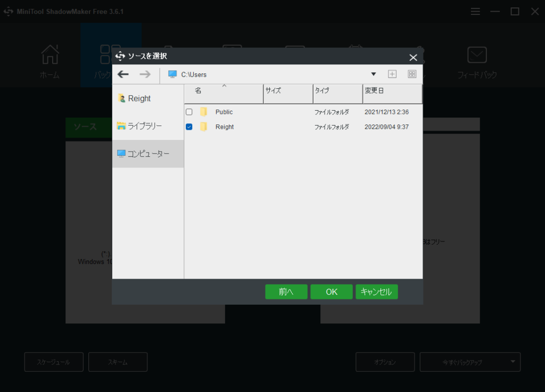Click the Reight folder icon in the list

(203, 127)
